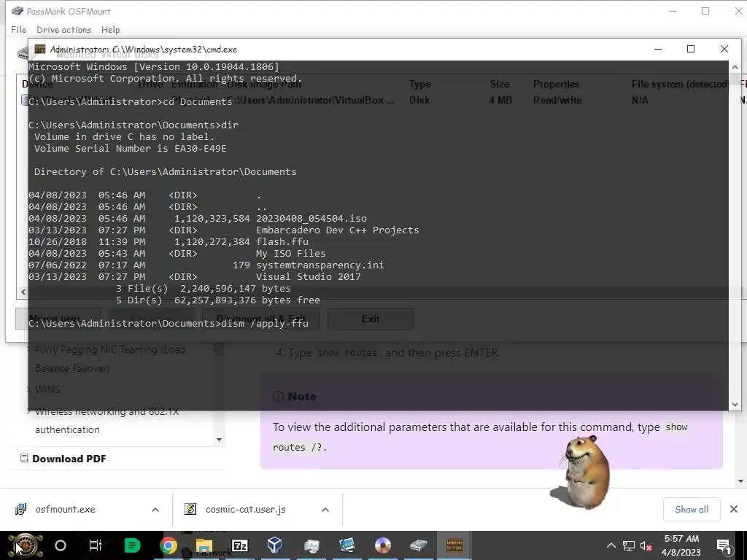Click browser page scroll-down arrow
Image resolution: width=747 pixels, height=560 pixels.
(741, 481)
